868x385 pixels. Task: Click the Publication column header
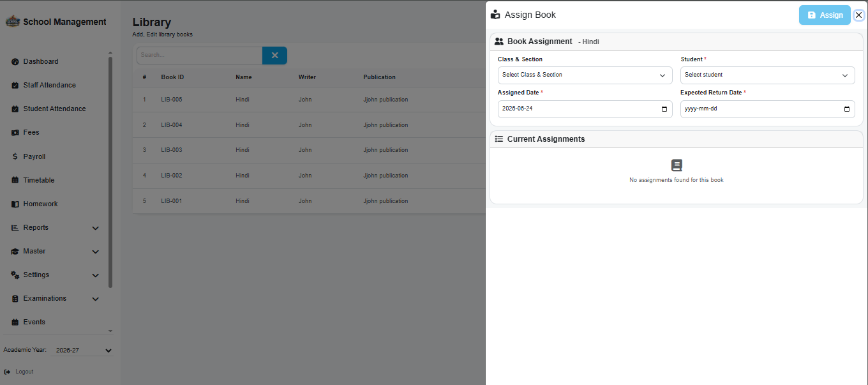click(380, 77)
